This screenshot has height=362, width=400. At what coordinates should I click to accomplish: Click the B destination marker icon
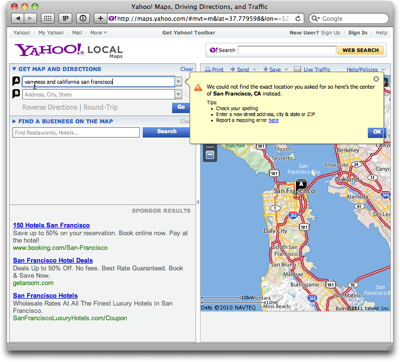coord(16,94)
